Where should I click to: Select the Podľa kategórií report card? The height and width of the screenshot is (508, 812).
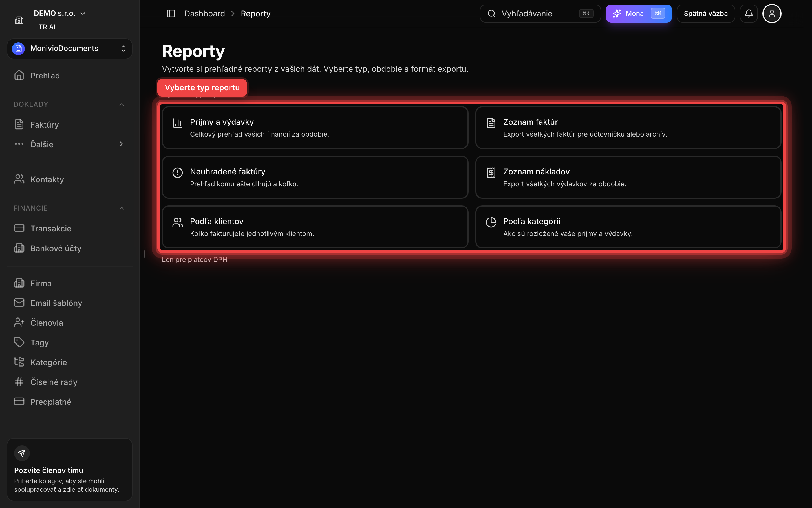[x=628, y=227]
